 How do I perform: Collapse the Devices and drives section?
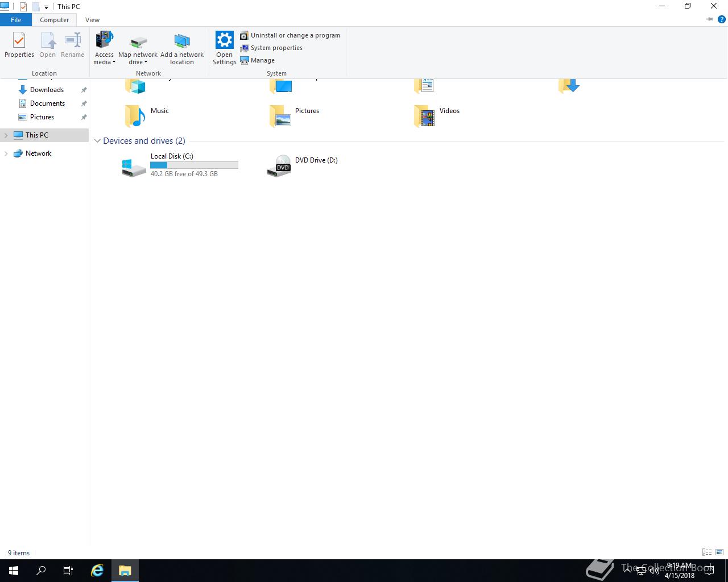coord(97,141)
